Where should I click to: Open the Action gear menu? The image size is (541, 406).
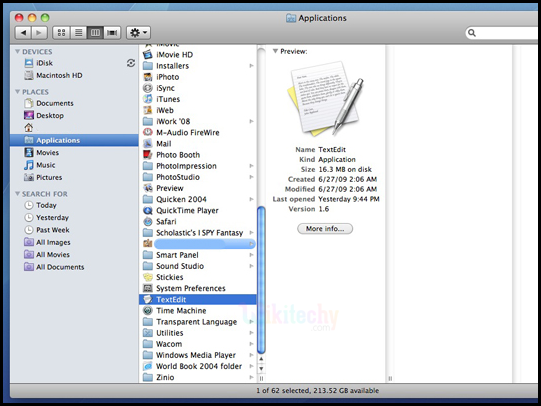[138, 33]
